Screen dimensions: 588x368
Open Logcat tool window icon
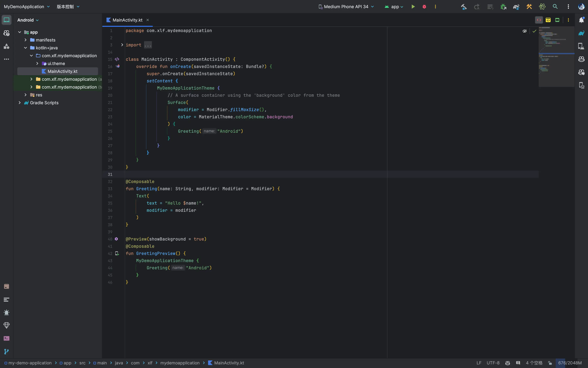7,299
